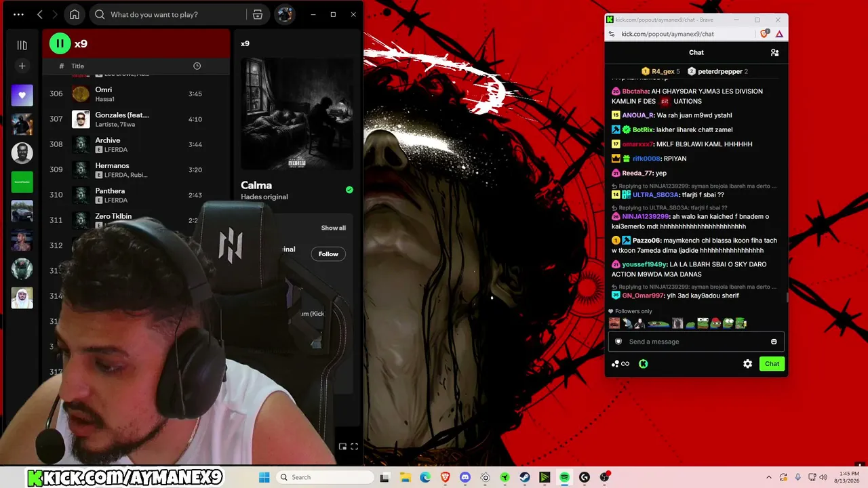The image size is (868, 488).
Task: Open the Browse icon in Spotify search bar
Action: (258, 14)
